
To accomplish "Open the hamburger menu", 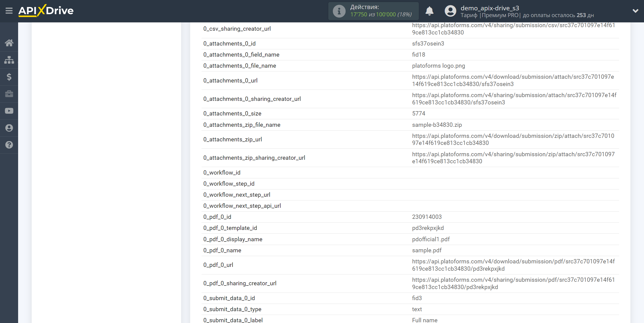I will [x=9, y=11].
